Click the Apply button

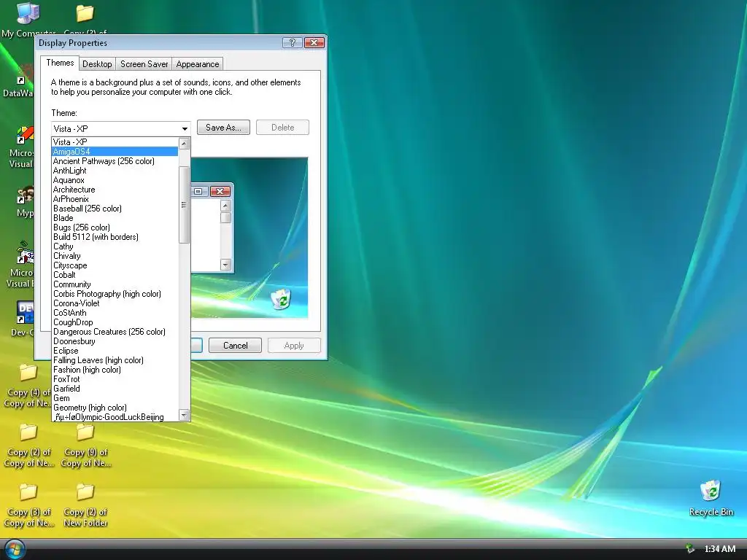(x=294, y=345)
